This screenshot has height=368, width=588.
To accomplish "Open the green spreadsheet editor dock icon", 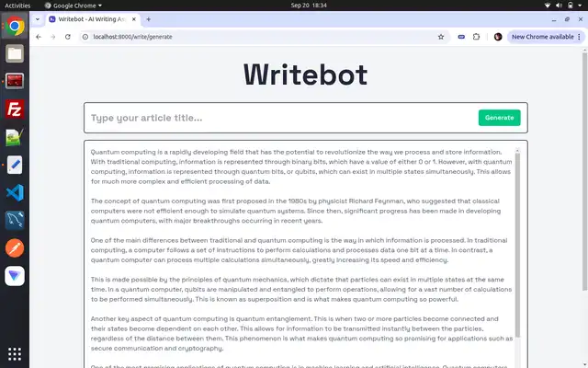I will 15,137.
